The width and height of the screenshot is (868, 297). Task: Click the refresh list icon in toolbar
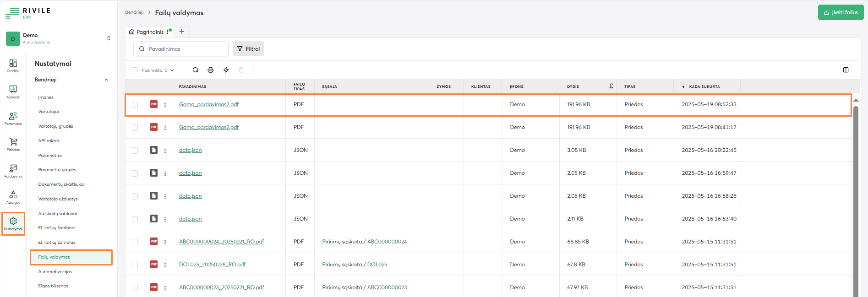coord(195,70)
